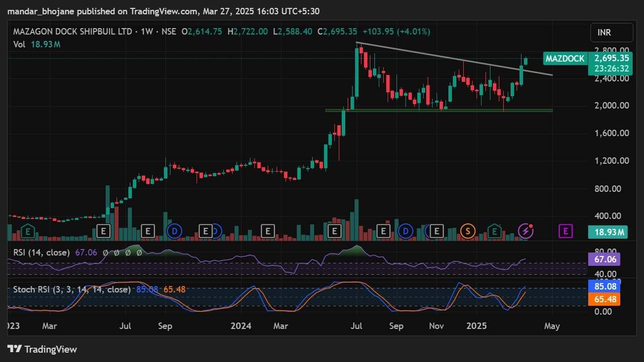This screenshot has width=644, height=362.
Task: Click the TradingView logo
Action: tap(42, 349)
